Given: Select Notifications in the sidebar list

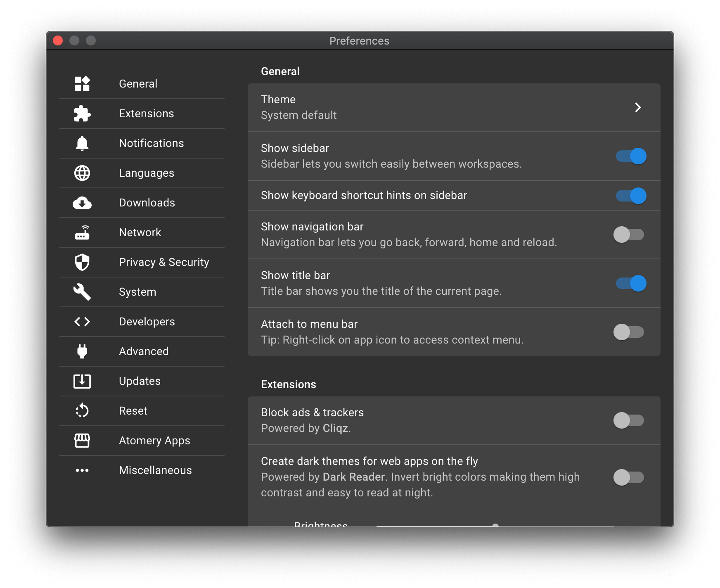Looking at the screenshot, I should pos(152,143).
